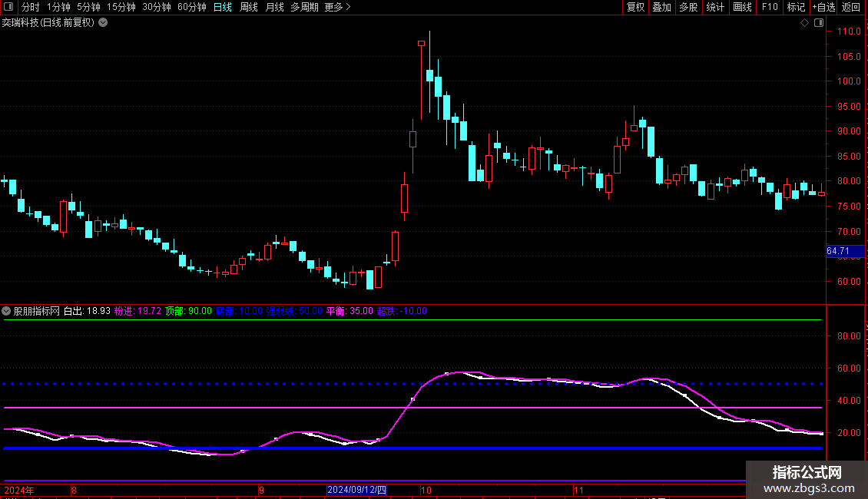The image size is (868, 499).
Task: Select the 30分钟 period tab
Action: point(156,7)
